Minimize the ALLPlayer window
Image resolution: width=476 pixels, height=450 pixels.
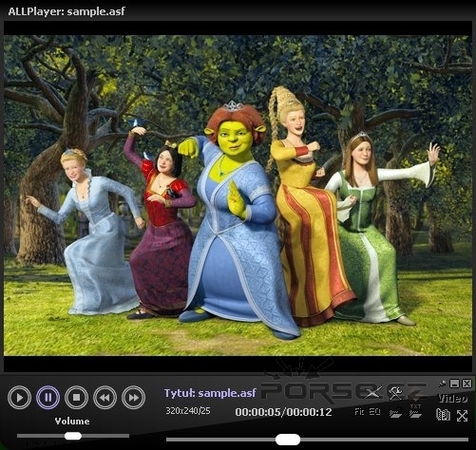pyautogui.click(x=455, y=384)
